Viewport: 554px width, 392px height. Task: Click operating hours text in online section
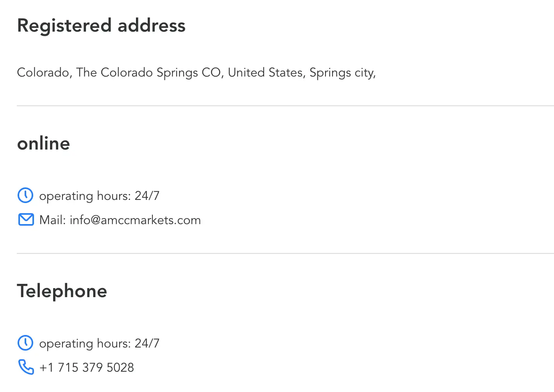(x=85, y=196)
